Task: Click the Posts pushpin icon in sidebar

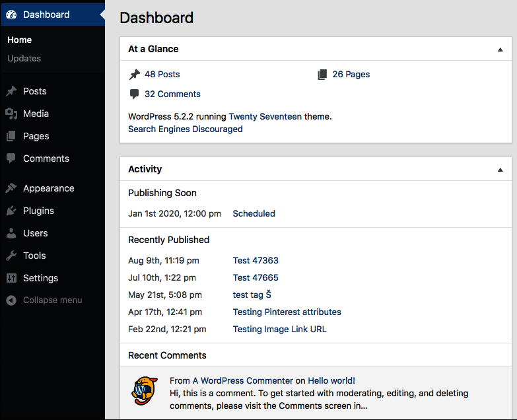Action: click(x=11, y=91)
